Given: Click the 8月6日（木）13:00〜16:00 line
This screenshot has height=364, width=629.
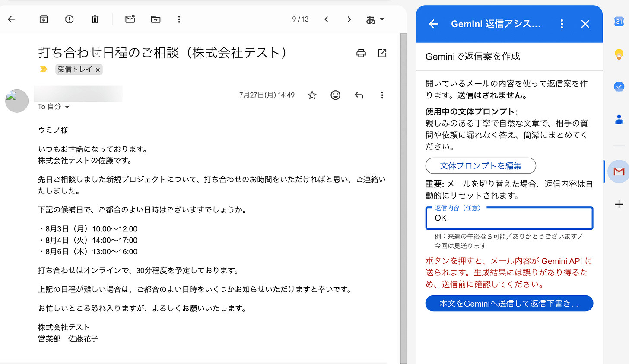Looking at the screenshot, I should tap(88, 252).
